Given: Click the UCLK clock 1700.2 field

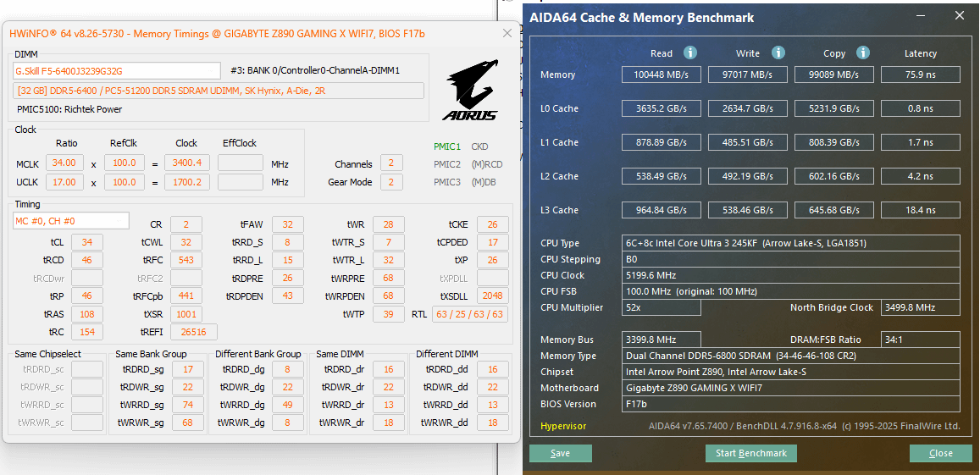Looking at the screenshot, I should click(x=187, y=182).
